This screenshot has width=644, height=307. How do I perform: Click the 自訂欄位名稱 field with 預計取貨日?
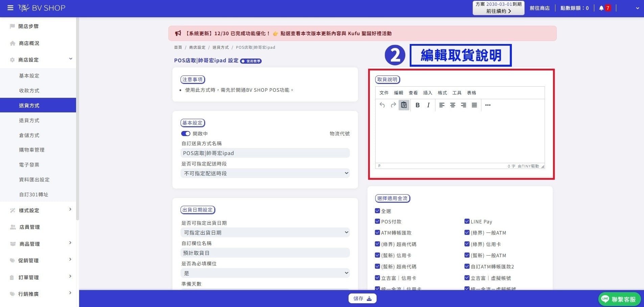pyautogui.click(x=265, y=253)
